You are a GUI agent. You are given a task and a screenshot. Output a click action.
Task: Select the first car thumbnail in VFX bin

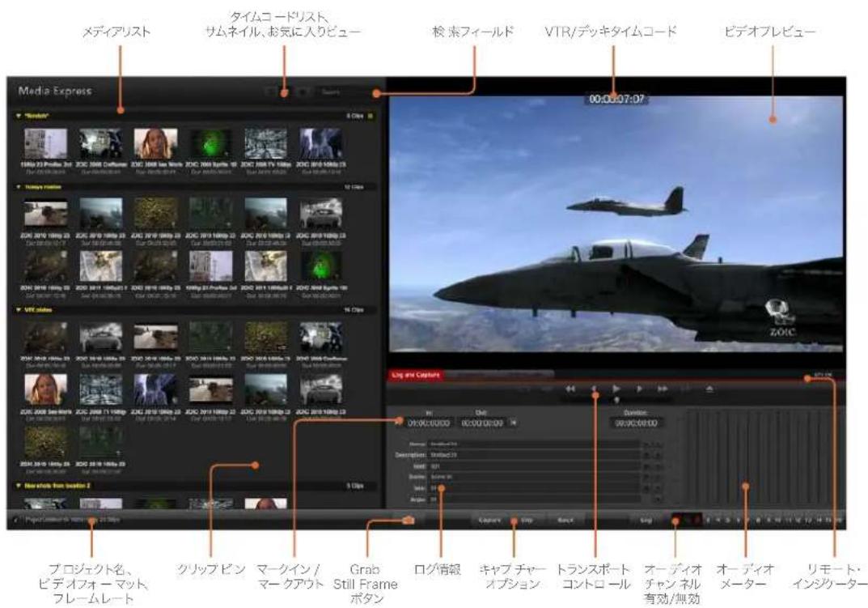101,337
